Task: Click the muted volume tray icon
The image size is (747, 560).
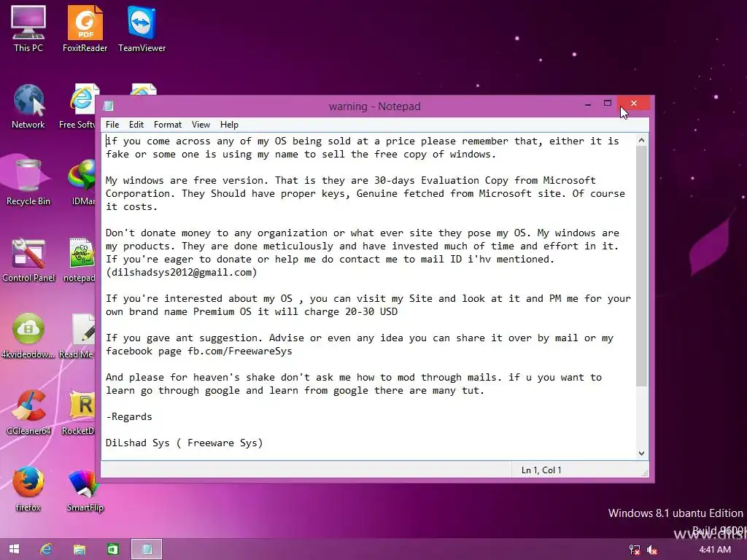Action: (652, 550)
